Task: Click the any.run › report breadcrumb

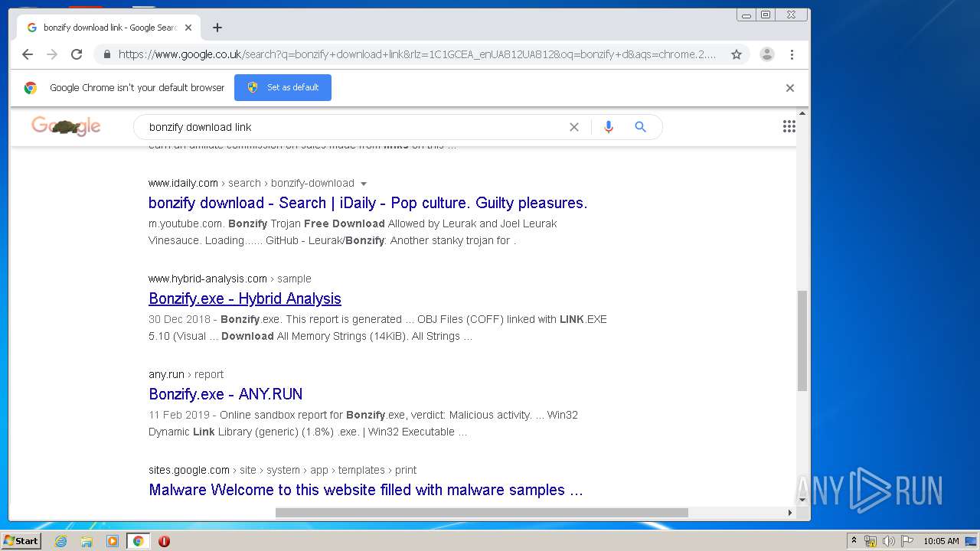Action: click(186, 374)
